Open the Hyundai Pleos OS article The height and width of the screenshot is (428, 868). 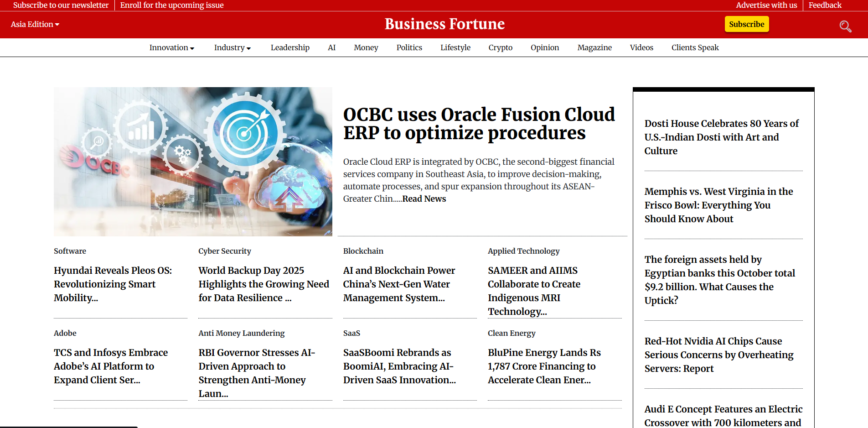click(113, 284)
